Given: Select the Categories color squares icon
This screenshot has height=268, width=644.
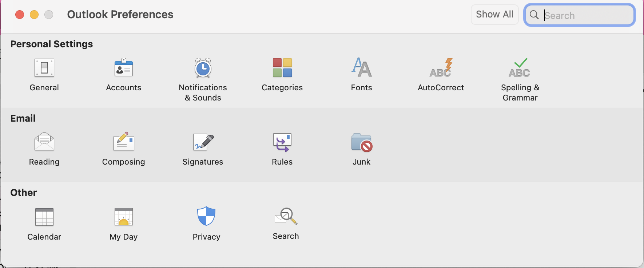Looking at the screenshot, I should (x=282, y=68).
